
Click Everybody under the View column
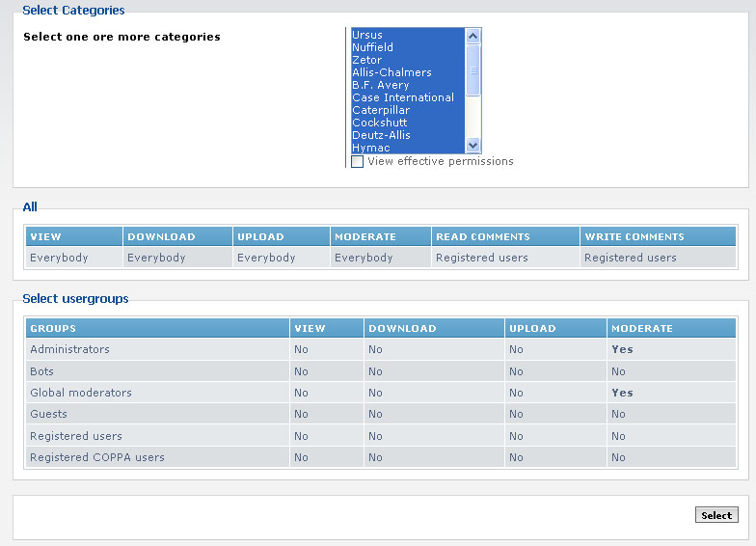59,259
